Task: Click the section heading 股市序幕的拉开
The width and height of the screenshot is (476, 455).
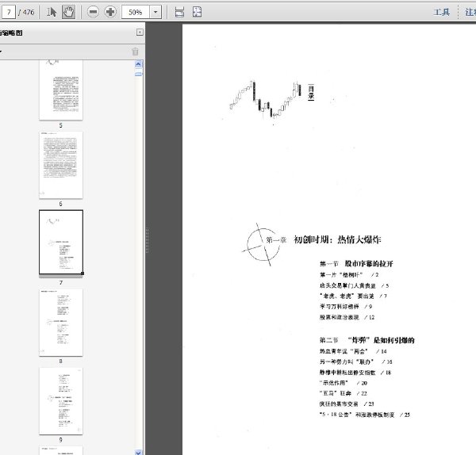Action: 369,264
